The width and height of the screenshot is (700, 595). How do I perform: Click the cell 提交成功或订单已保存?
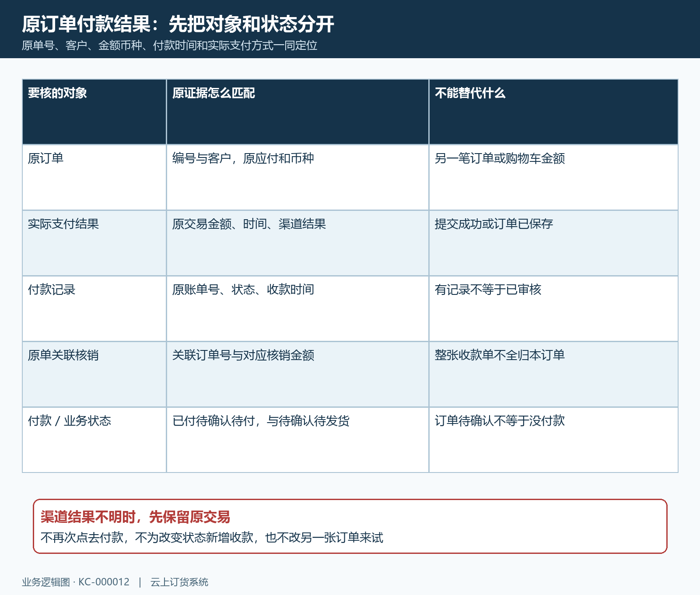[553, 243]
